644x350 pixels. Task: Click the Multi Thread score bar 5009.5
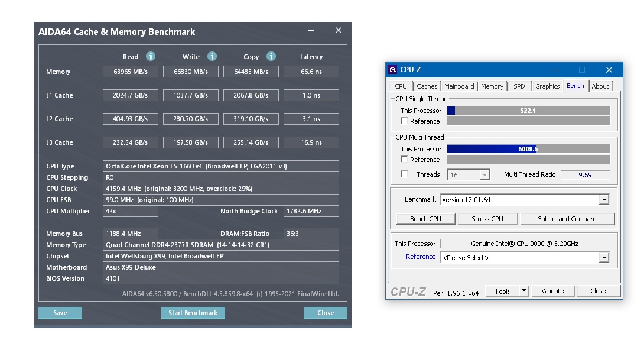click(528, 149)
